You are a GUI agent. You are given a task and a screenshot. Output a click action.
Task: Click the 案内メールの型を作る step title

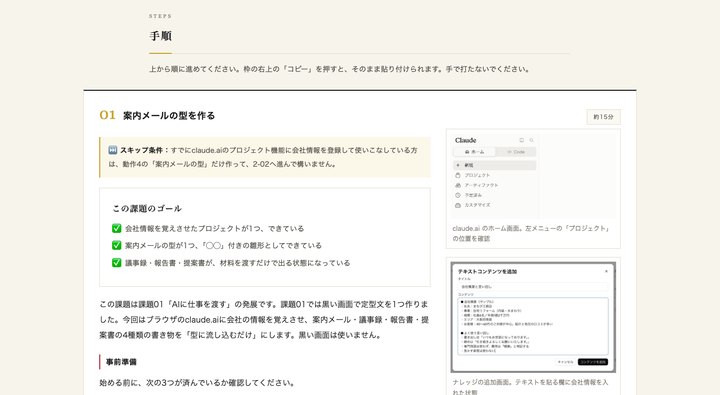pyautogui.click(x=169, y=116)
